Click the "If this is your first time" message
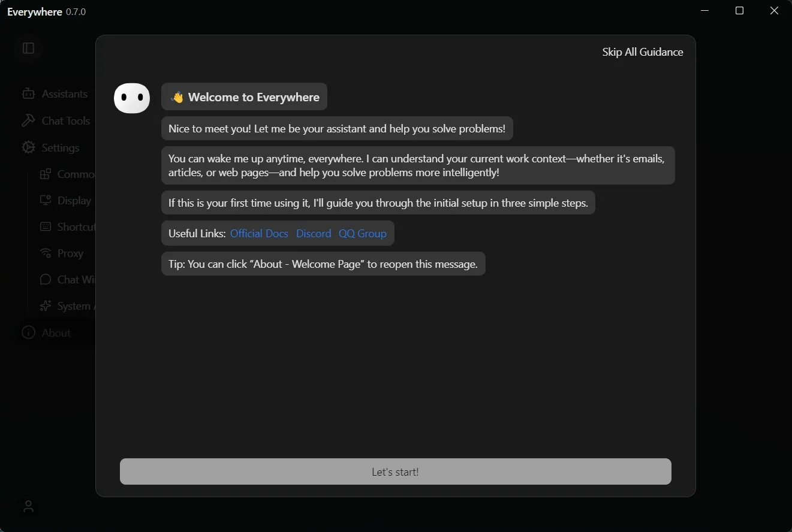The image size is (792, 532). 378,203
